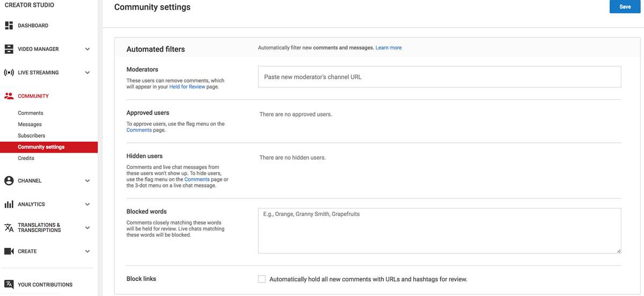Click the Your Contributions icon

pyautogui.click(x=9, y=284)
